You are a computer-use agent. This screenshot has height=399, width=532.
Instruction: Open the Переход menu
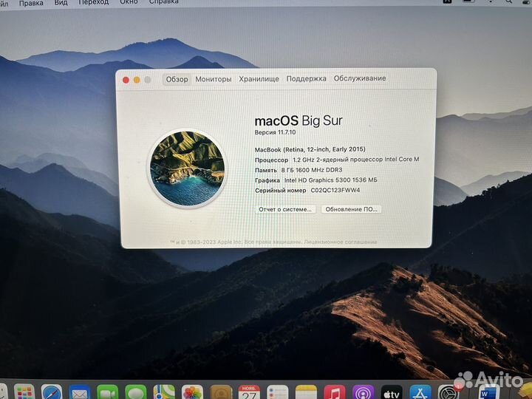pos(94,2)
